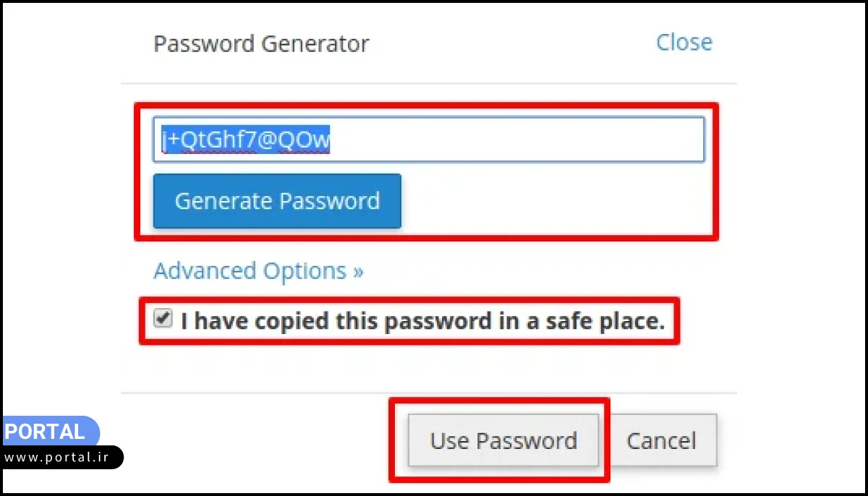Confirm with the Use Password button
Image resolution: width=868 pixels, height=496 pixels.
(503, 440)
